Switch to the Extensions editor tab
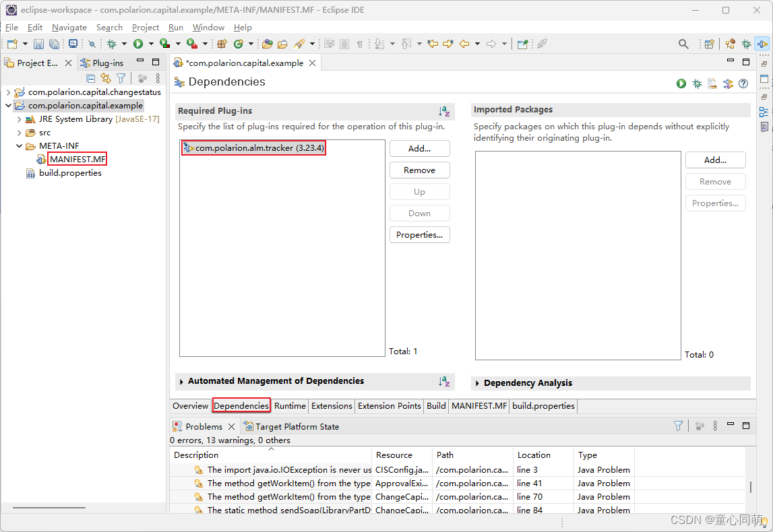Viewport: 773px width, 532px height. pos(332,406)
